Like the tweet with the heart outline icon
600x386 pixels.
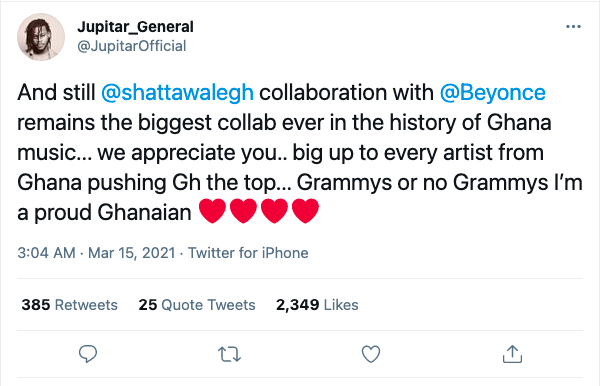pyautogui.click(x=371, y=354)
